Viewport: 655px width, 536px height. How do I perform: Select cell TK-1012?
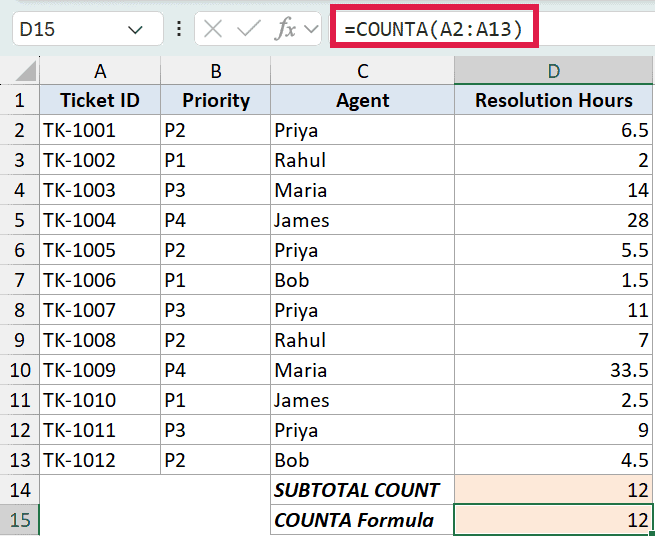tap(100, 460)
